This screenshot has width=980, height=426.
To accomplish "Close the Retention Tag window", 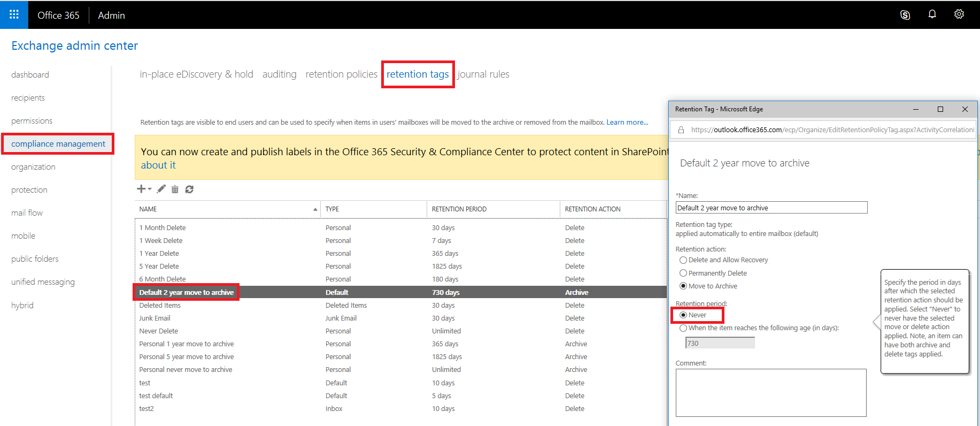I will point(965,109).
